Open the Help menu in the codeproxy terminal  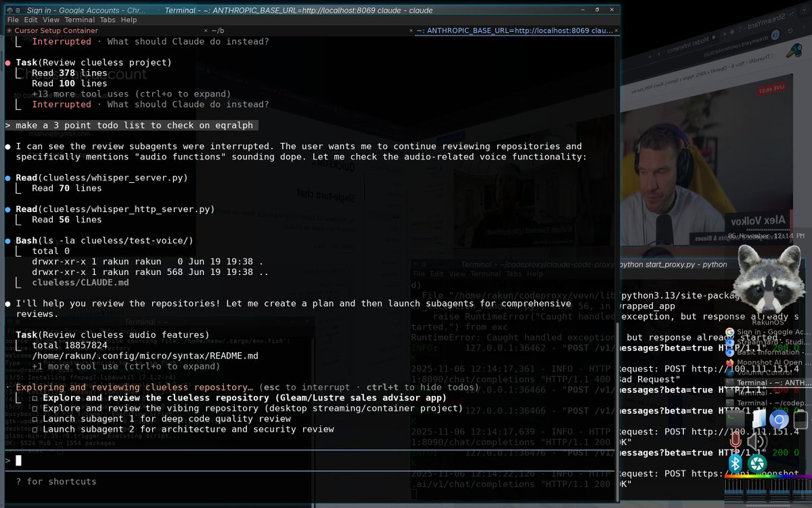coord(535,274)
